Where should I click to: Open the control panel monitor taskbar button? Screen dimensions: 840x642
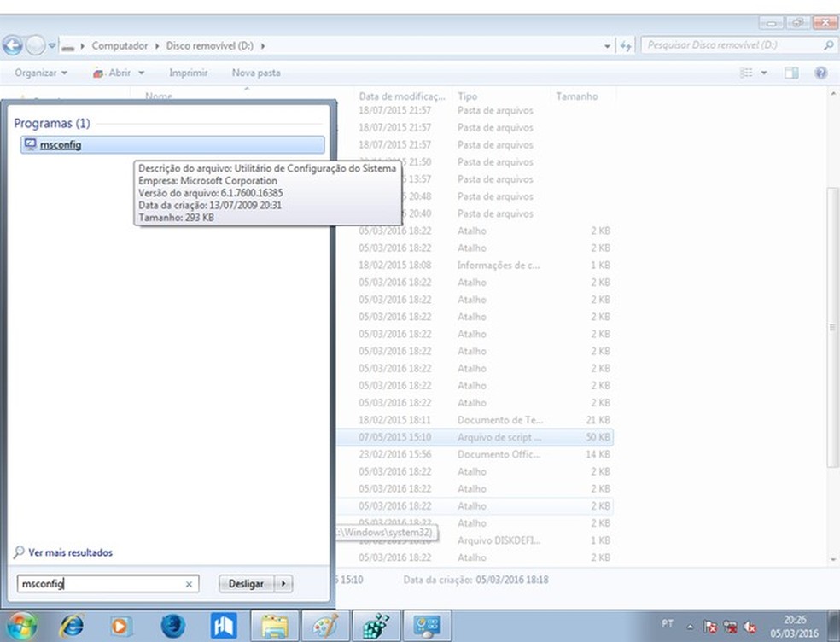point(428,626)
